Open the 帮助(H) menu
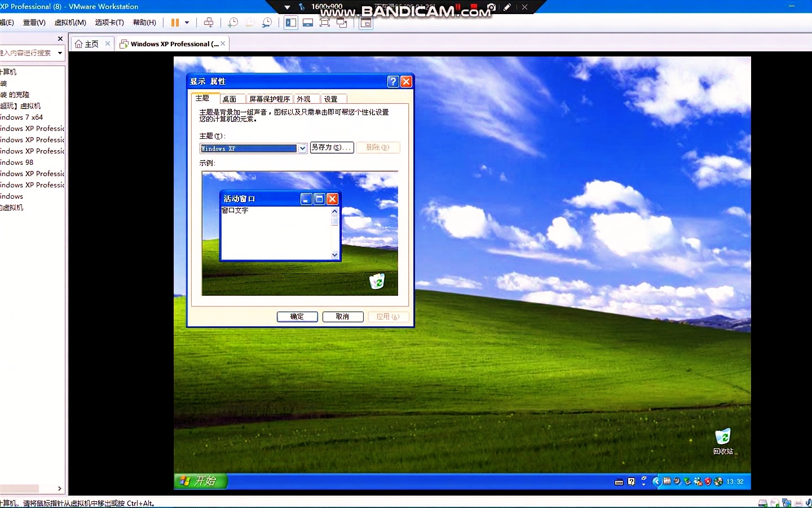Image resolution: width=812 pixels, height=508 pixels. [144, 23]
